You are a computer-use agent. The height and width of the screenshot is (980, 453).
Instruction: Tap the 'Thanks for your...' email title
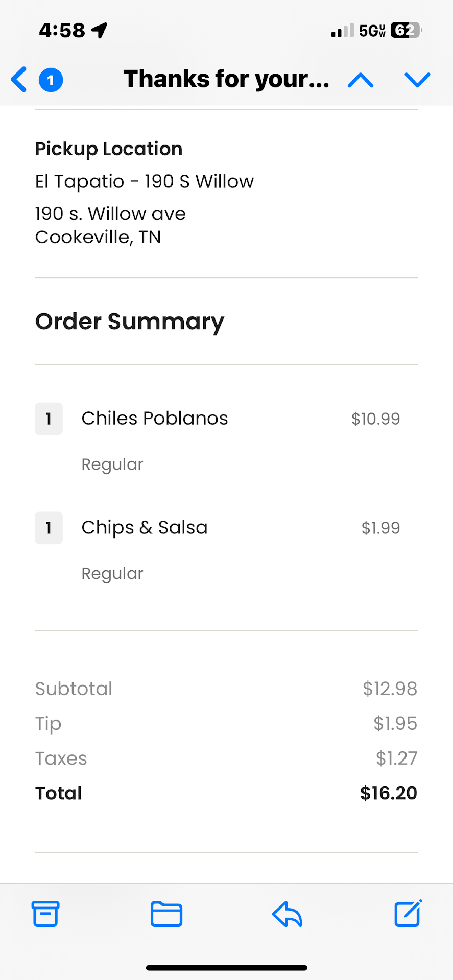(x=226, y=79)
